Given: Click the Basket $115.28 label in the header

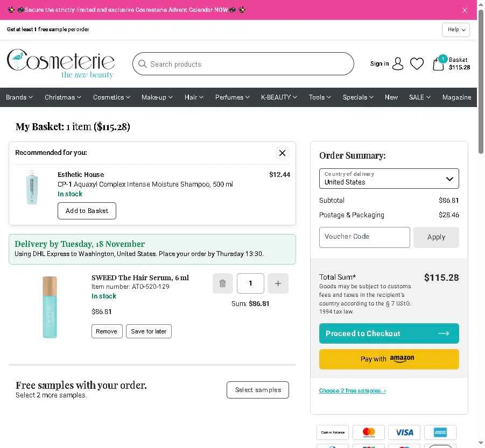Looking at the screenshot, I should (x=459, y=63).
